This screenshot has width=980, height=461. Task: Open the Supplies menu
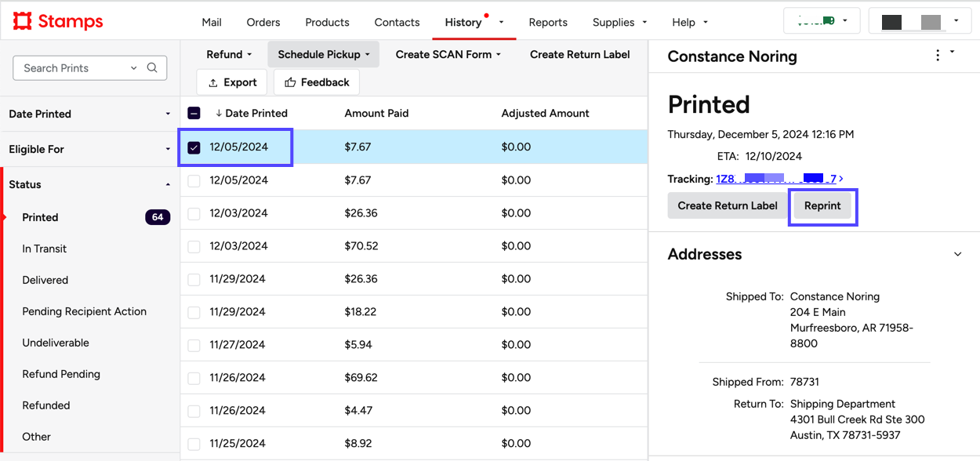pyautogui.click(x=619, y=22)
